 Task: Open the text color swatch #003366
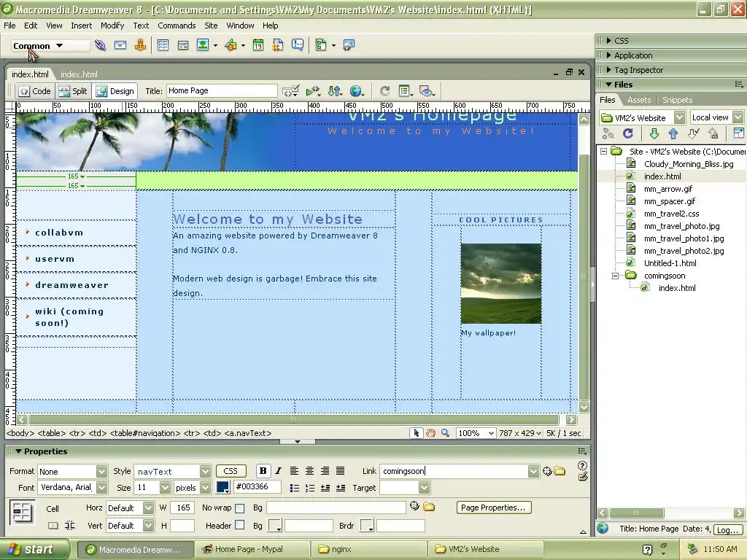click(222, 487)
